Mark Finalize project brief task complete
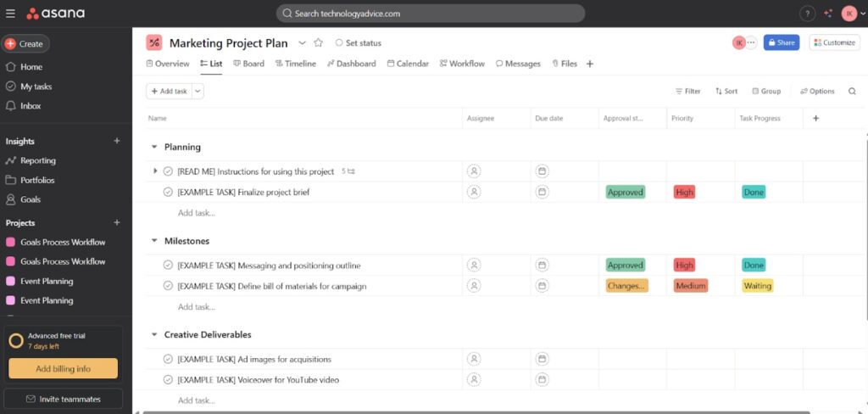 (x=169, y=193)
